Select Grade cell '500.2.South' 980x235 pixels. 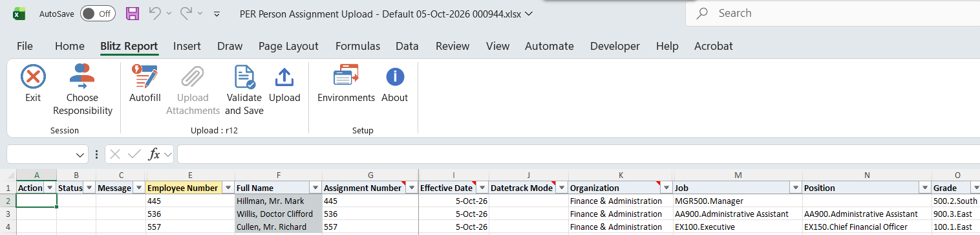(956, 201)
